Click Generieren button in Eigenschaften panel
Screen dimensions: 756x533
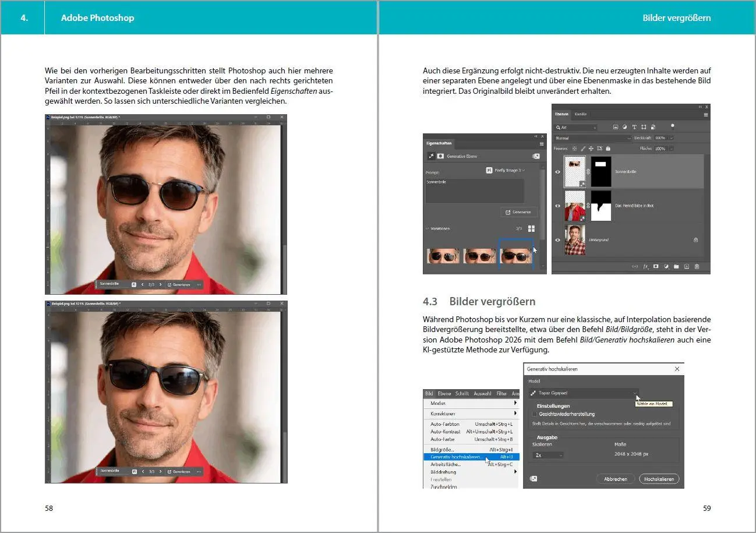(x=518, y=212)
